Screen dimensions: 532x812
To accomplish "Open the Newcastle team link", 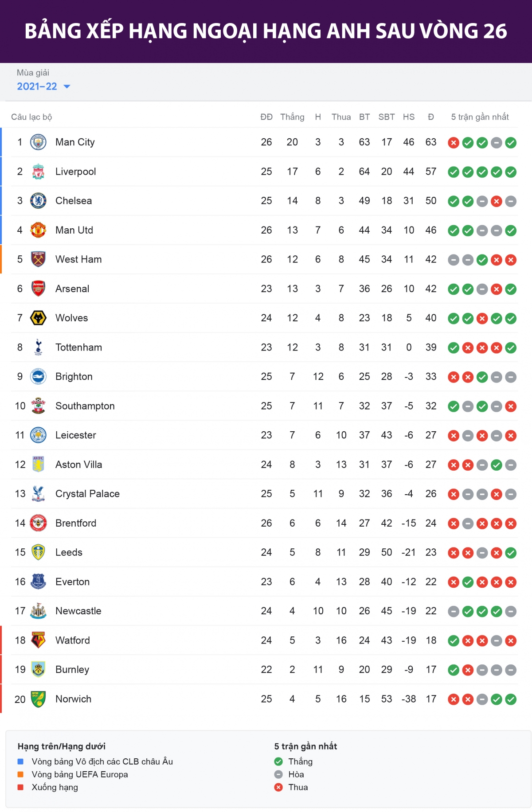I will coord(78,611).
